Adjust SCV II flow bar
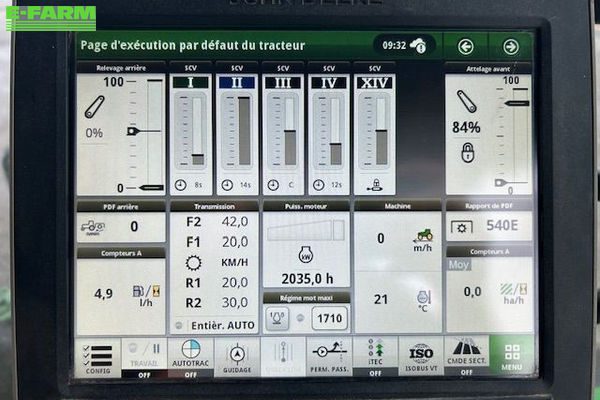 [245, 131]
